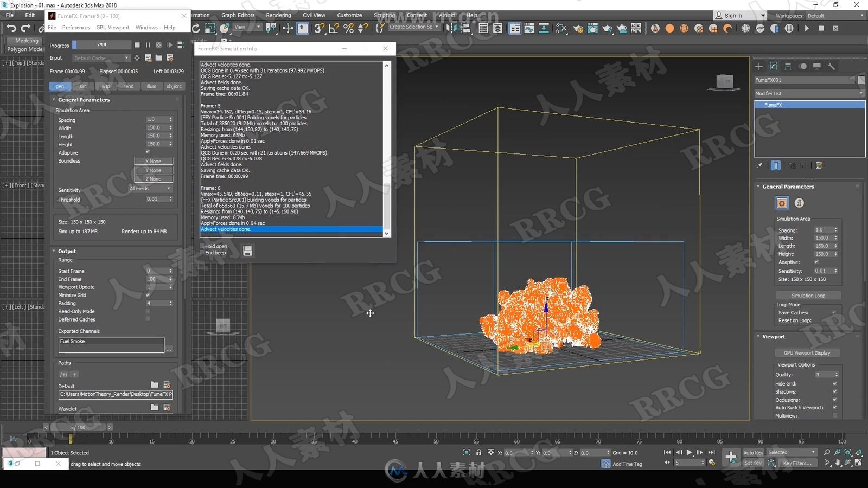This screenshot has height=488, width=868.
Task: Click the GPU Viewport Display button
Action: click(x=807, y=353)
